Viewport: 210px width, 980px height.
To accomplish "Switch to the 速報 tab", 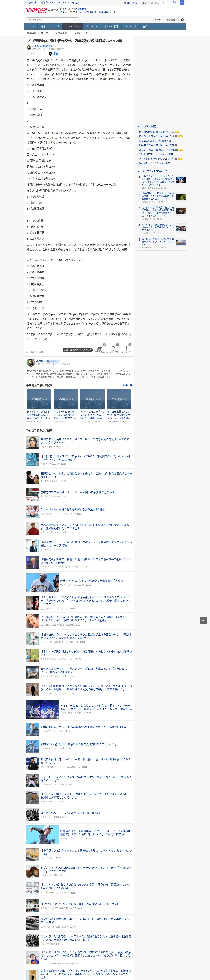I will (x=43, y=27).
